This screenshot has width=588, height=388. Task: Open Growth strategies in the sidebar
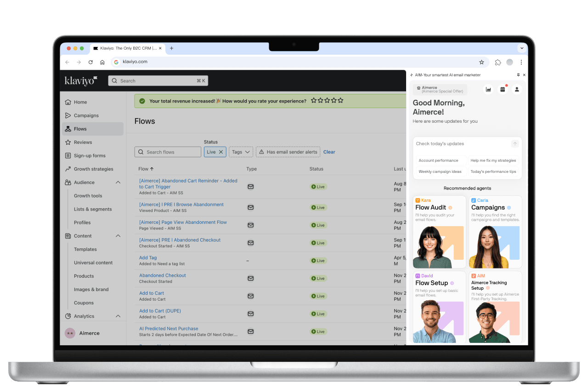(x=93, y=169)
